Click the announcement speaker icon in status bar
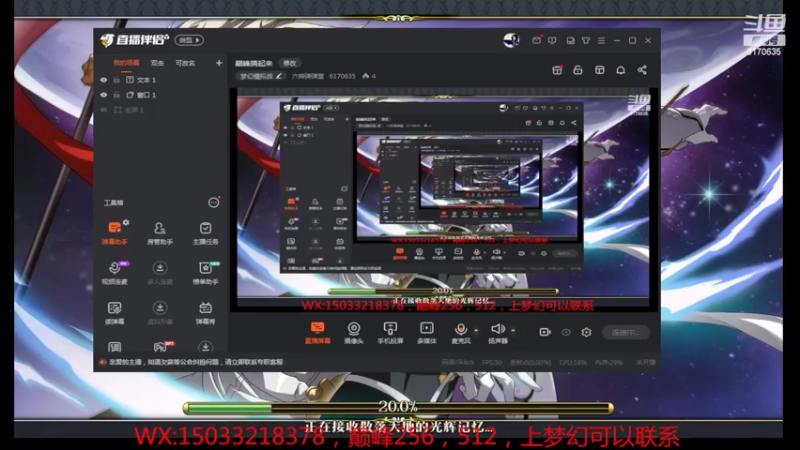Viewport: 800px width, 450px height. point(103,362)
